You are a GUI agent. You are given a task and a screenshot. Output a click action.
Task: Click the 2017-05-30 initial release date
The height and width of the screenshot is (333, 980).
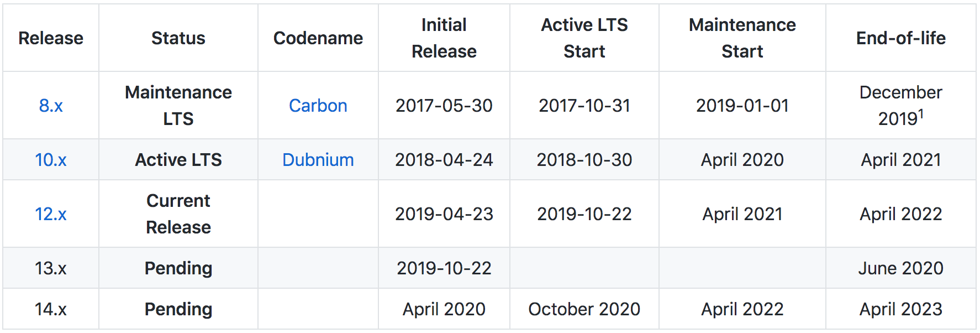point(444,106)
